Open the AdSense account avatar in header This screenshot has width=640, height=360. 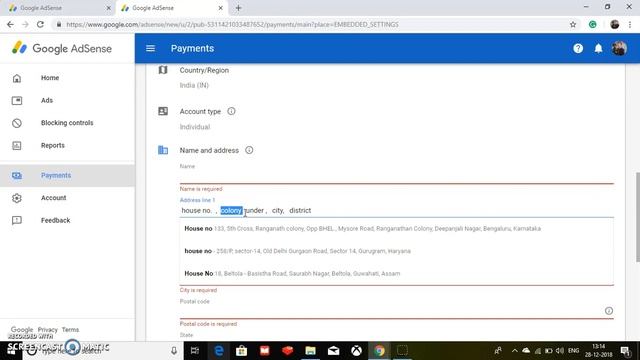[x=619, y=49]
